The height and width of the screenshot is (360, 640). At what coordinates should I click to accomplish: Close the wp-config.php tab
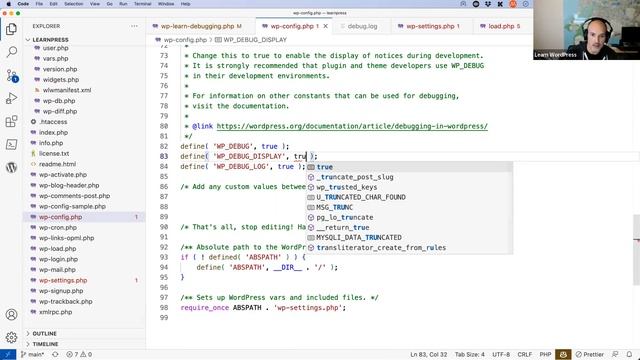325,26
